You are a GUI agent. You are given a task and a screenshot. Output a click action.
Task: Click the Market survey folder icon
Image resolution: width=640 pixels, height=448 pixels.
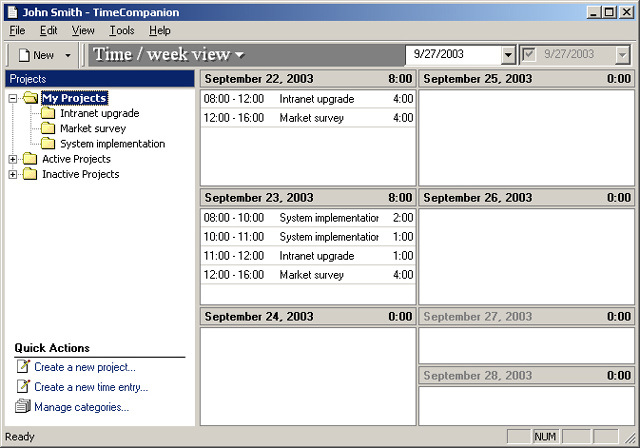click(48, 129)
